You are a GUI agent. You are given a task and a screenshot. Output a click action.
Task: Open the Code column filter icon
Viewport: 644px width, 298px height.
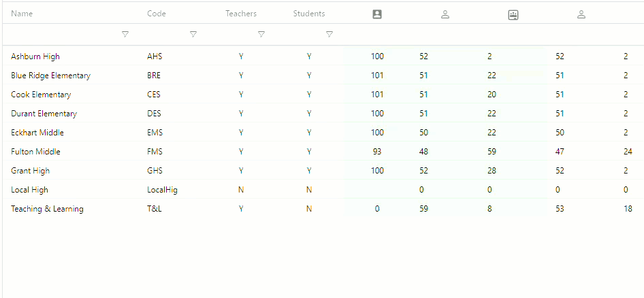[x=193, y=35]
